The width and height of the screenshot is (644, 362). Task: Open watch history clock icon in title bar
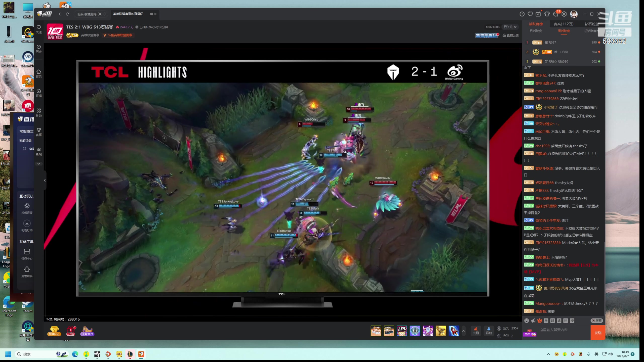[522, 14]
